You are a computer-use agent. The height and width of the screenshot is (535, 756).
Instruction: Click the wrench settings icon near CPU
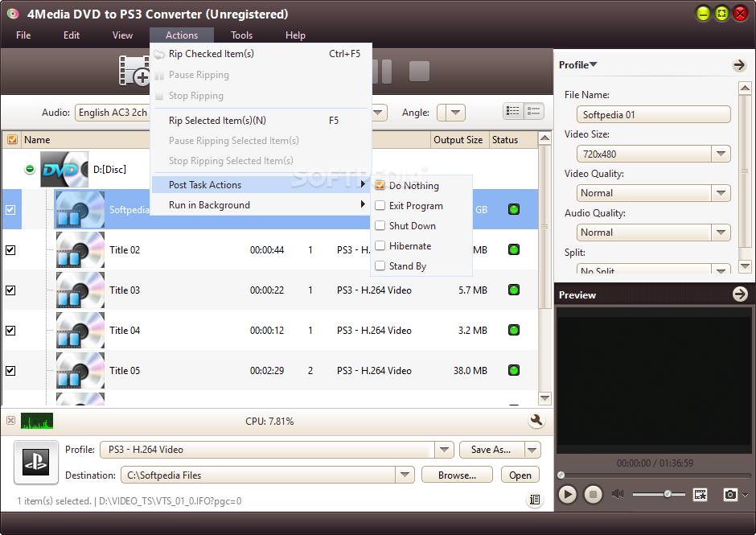(536, 420)
